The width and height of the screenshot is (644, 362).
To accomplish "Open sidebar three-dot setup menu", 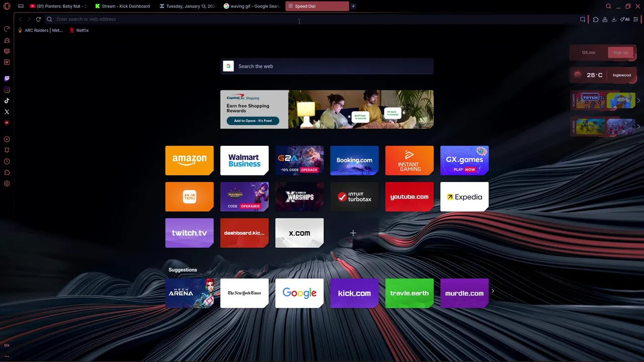I will point(7,356).
